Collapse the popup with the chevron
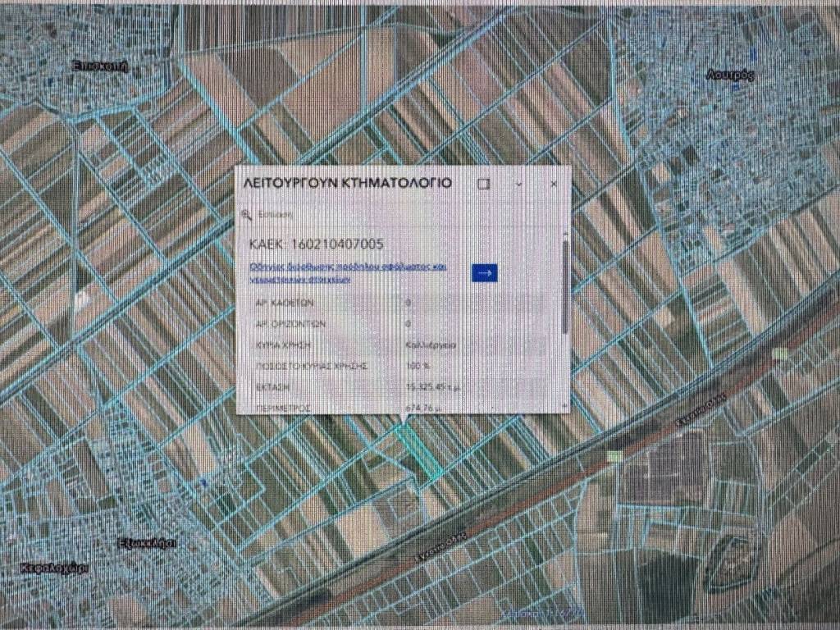This screenshot has width=840, height=630. coord(519,184)
